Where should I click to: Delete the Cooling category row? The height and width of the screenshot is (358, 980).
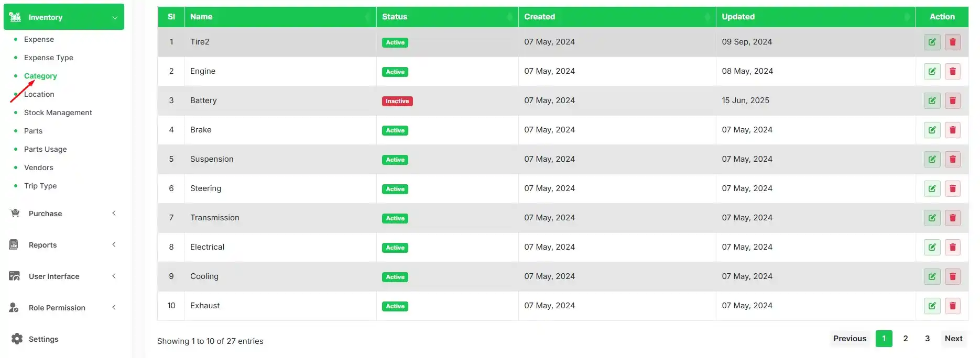coord(952,276)
